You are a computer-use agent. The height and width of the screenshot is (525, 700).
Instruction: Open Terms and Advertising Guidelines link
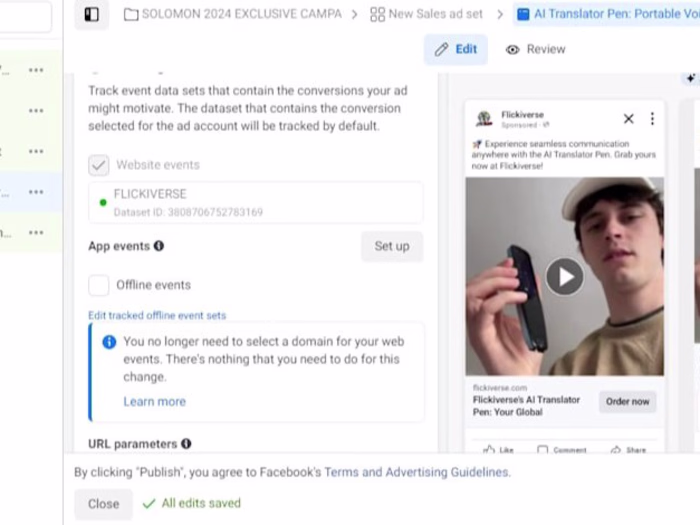point(416,472)
